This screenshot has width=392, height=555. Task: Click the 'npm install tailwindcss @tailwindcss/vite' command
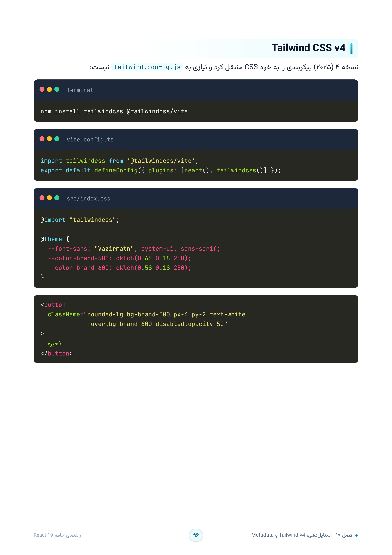point(114,111)
